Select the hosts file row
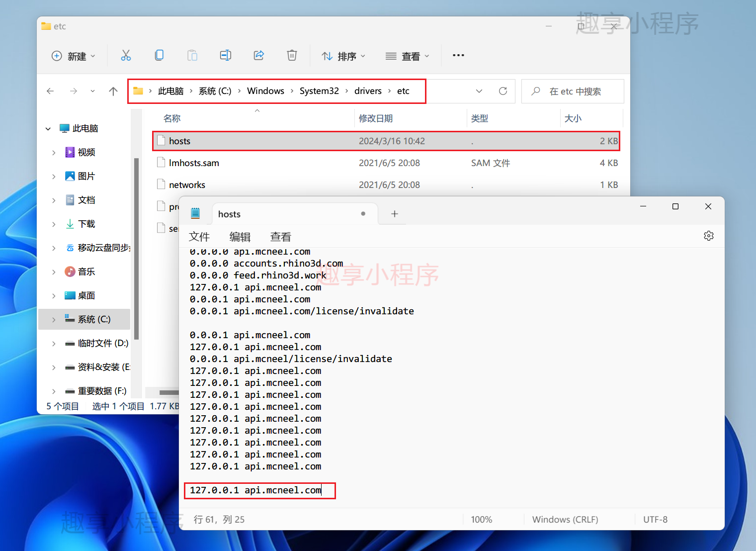This screenshot has width=756, height=551. pyautogui.click(x=386, y=141)
